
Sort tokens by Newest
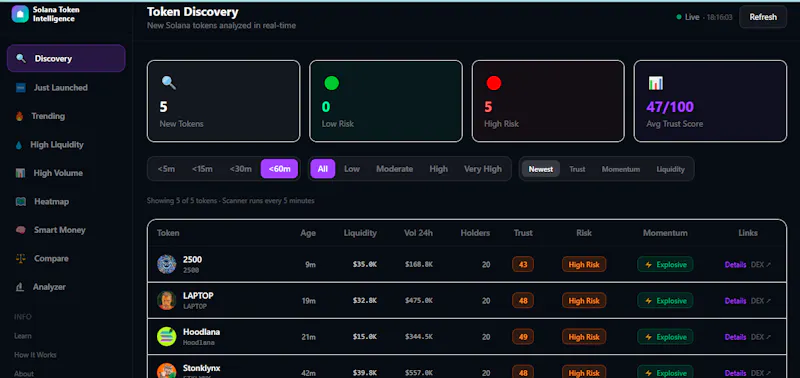tap(541, 169)
